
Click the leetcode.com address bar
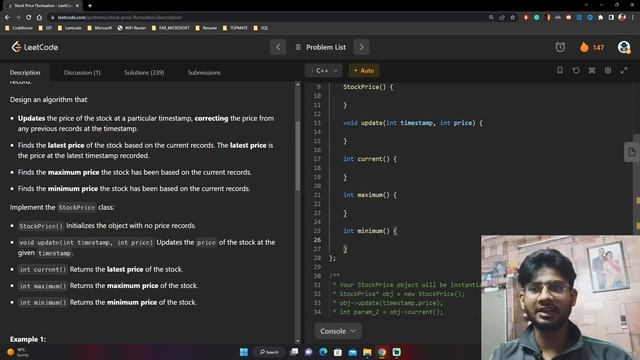[x=265, y=17]
